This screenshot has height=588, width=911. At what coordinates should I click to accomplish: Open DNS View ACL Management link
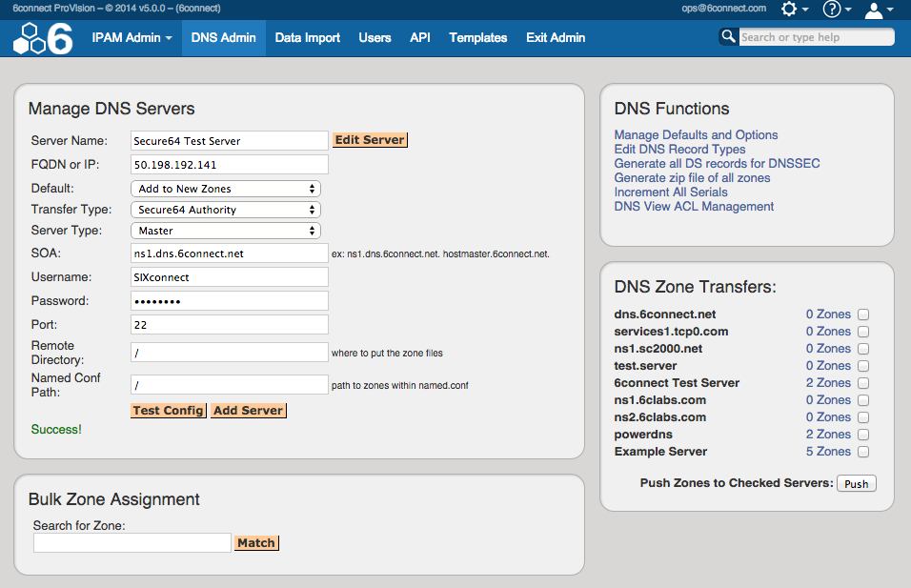(694, 206)
